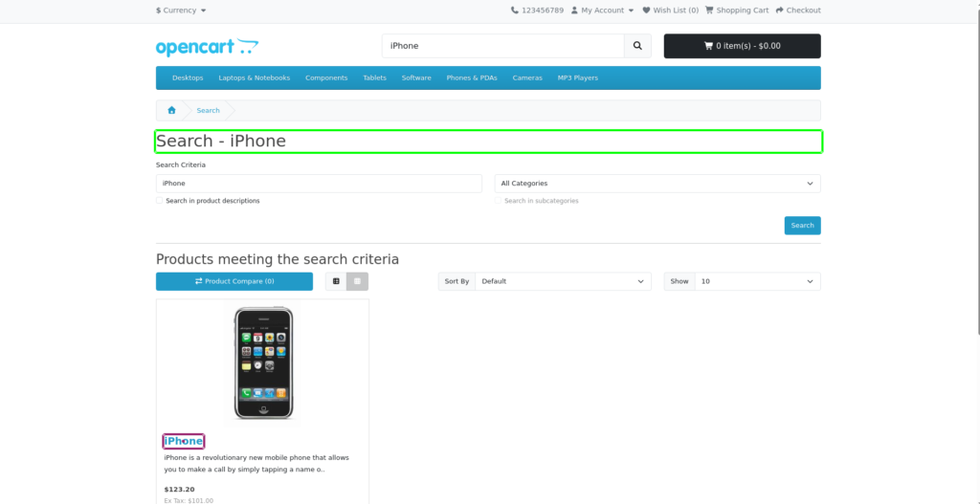The width and height of the screenshot is (980, 504).
Task: Open the cart button showing 0 item(s)
Action: (x=742, y=46)
